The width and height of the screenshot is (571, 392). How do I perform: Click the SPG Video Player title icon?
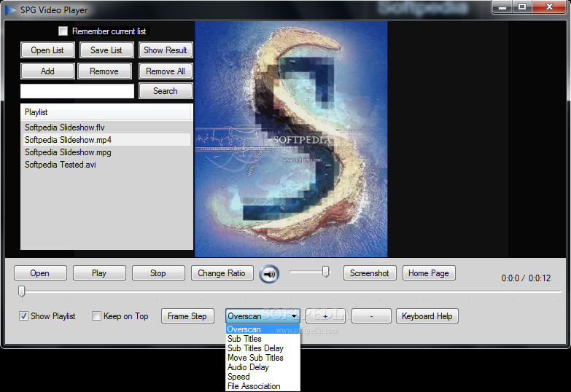[10, 9]
